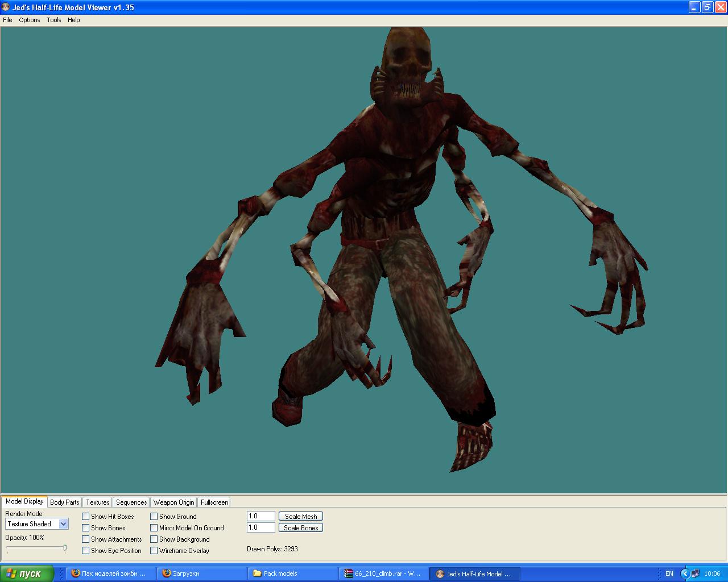Click the 'Opacity: 100%' label
The height and width of the screenshot is (582, 728).
[24, 538]
